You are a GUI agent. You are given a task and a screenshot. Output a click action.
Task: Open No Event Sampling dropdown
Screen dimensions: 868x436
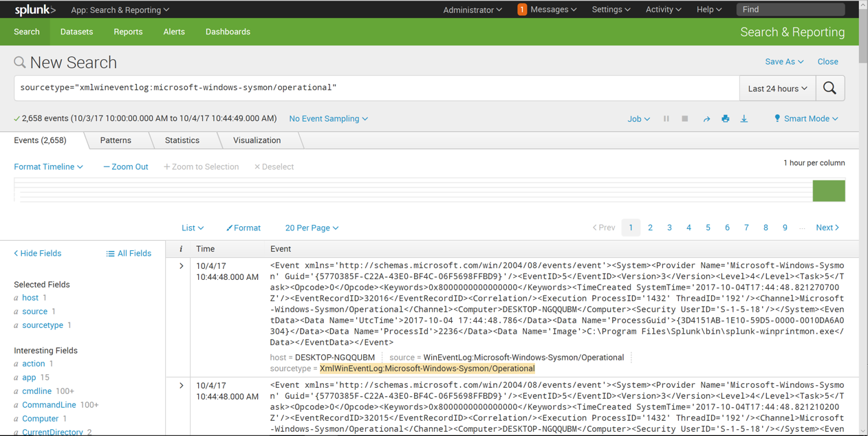click(x=329, y=118)
